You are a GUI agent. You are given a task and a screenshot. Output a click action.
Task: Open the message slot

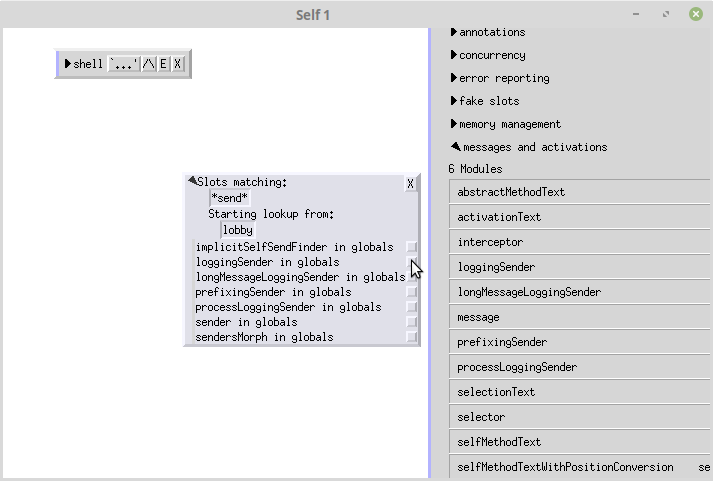click(579, 317)
